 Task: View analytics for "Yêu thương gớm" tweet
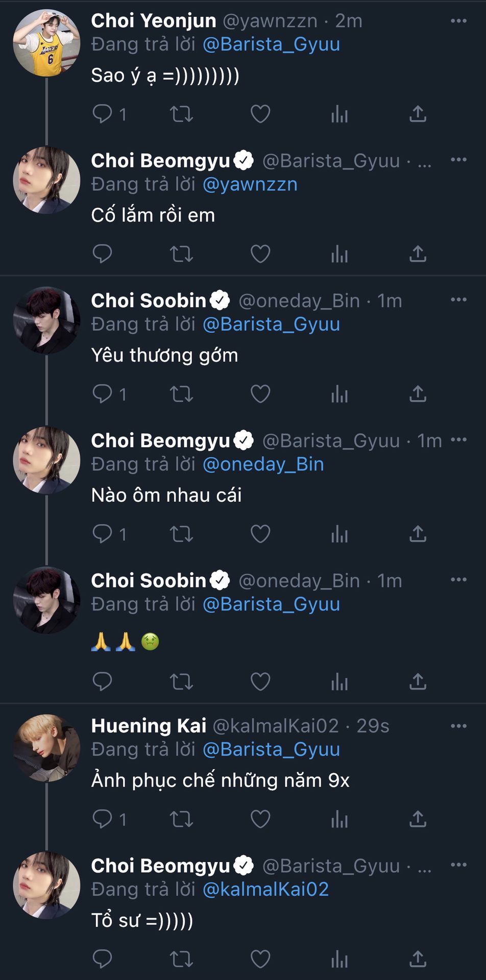(339, 394)
